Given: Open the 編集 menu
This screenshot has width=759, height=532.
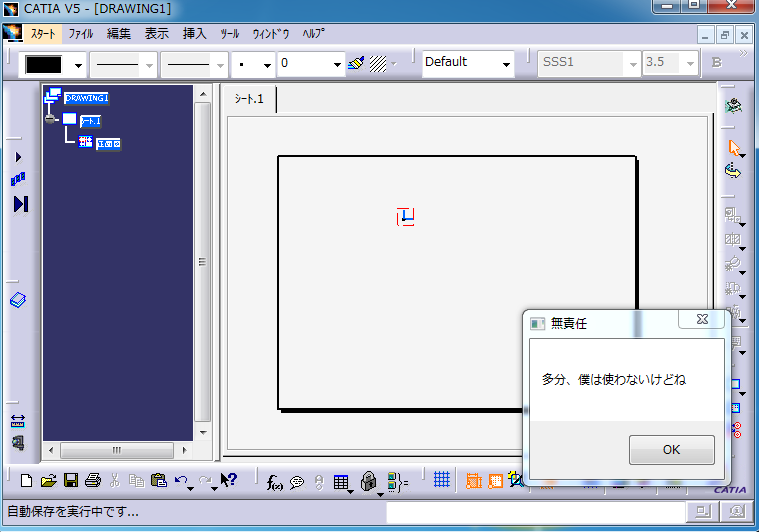Looking at the screenshot, I should tap(119, 33).
